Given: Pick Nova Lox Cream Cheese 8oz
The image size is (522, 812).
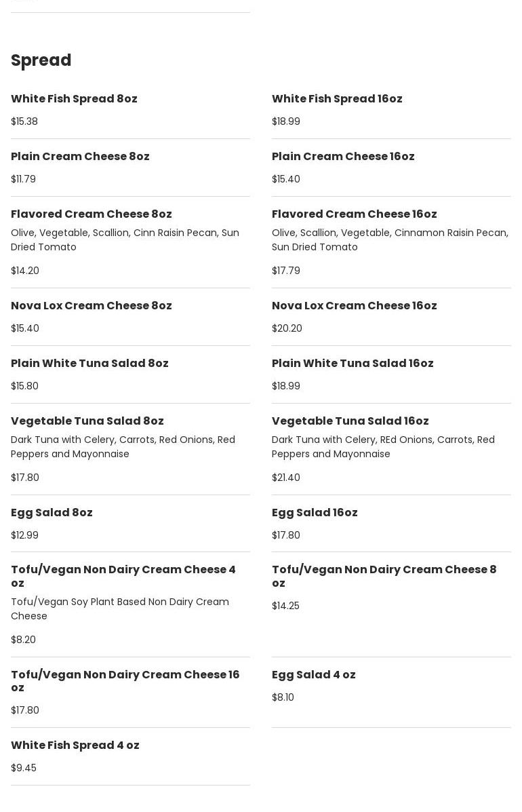Looking at the screenshot, I should (x=92, y=306).
